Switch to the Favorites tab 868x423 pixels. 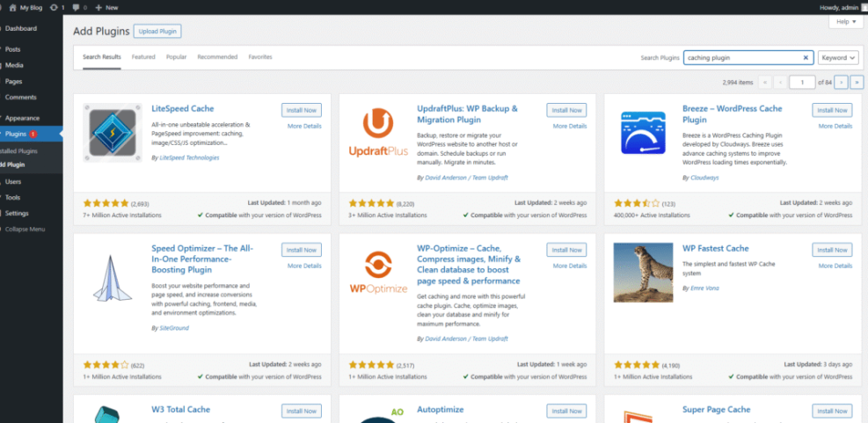(x=260, y=57)
